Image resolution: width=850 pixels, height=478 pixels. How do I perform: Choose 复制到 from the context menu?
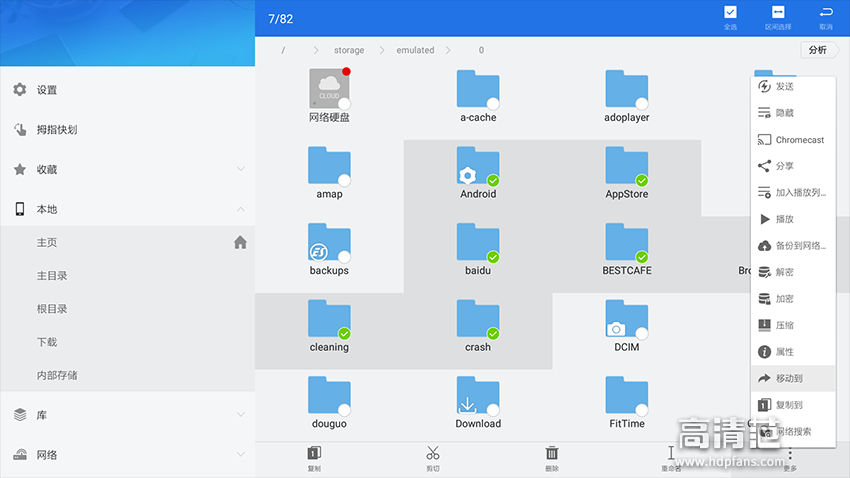coord(793,405)
